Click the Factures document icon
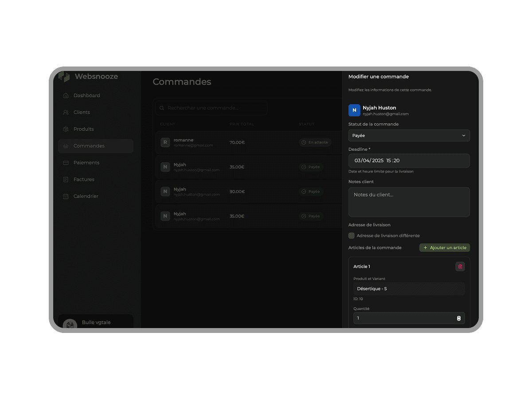This screenshot has height=399, width=532. click(x=66, y=180)
